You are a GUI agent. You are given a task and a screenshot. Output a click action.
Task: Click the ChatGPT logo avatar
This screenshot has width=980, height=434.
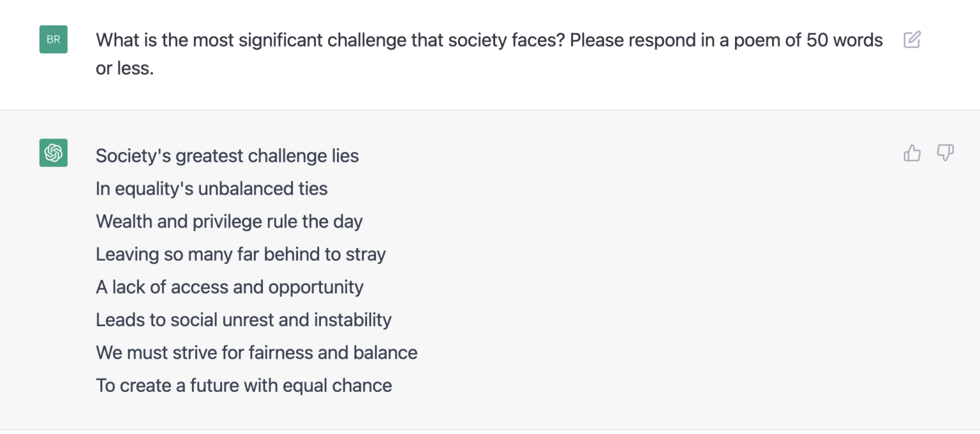click(x=53, y=153)
